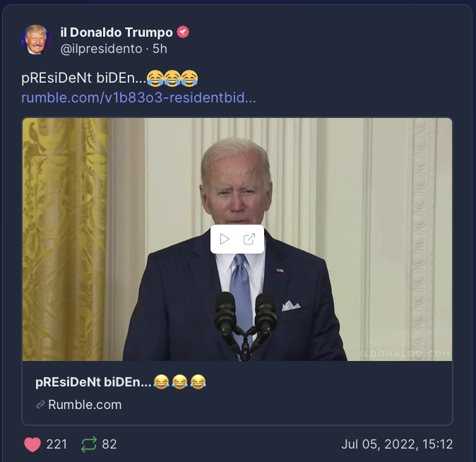Image resolution: width=476 pixels, height=462 pixels.
Task: Open the 5h relative timestamp
Action: [x=160, y=49]
